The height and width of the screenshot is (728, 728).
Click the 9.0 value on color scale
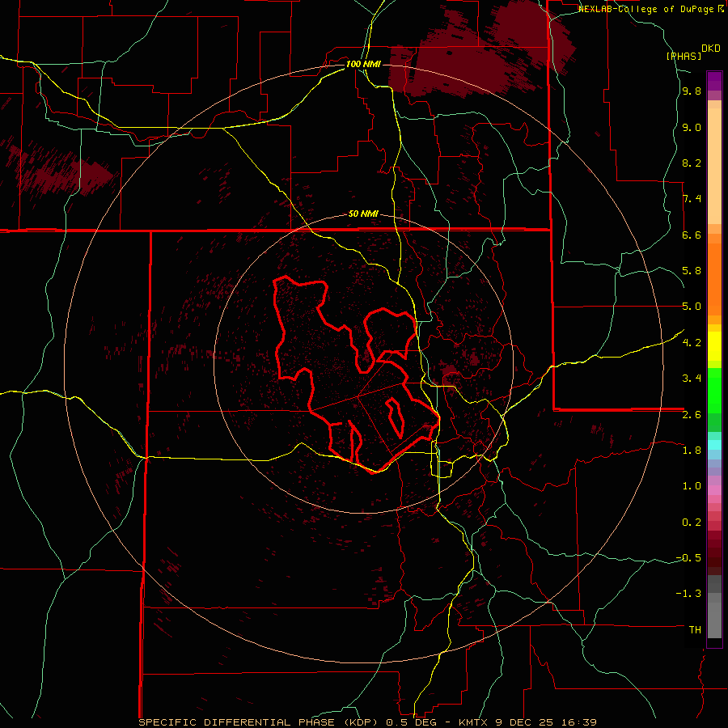[x=692, y=128]
